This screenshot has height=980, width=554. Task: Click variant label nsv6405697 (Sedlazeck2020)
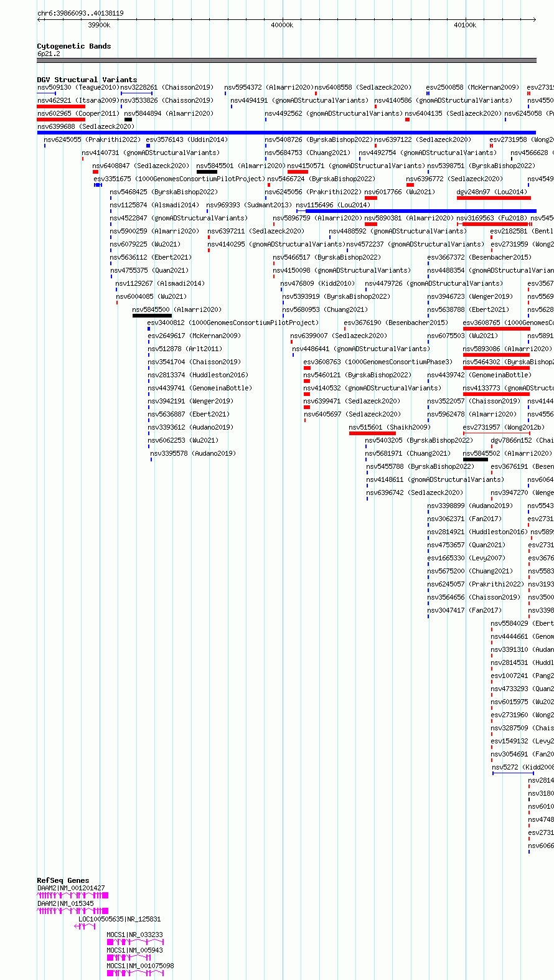352,414
